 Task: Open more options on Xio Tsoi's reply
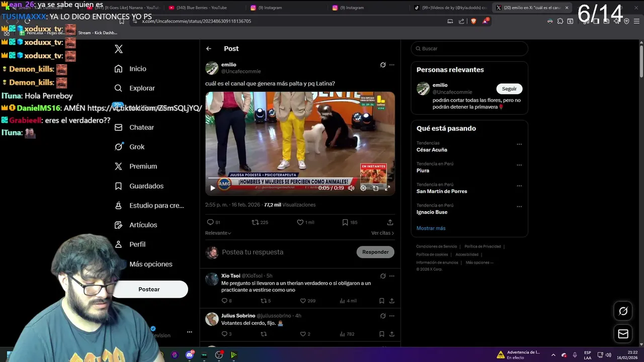click(392, 276)
